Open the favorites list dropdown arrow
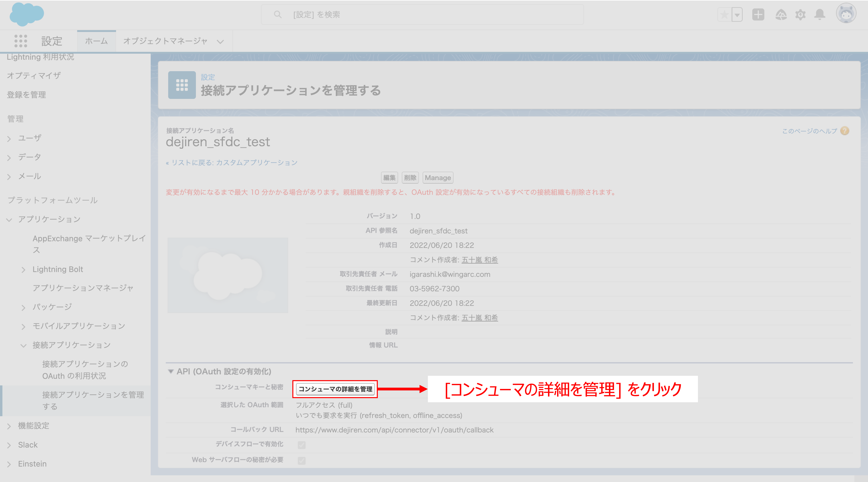The height and width of the screenshot is (482, 868). (x=737, y=15)
